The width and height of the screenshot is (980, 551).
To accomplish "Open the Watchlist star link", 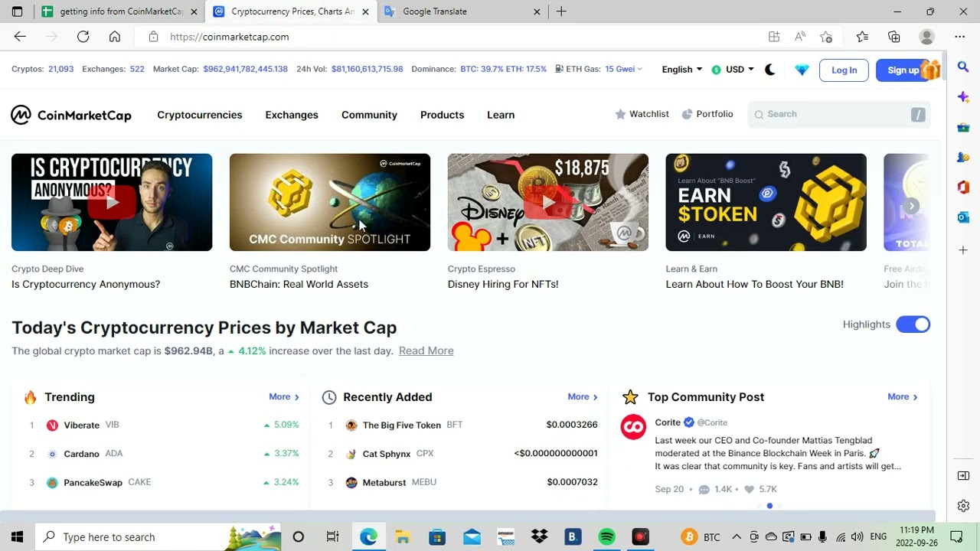I will click(642, 114).
